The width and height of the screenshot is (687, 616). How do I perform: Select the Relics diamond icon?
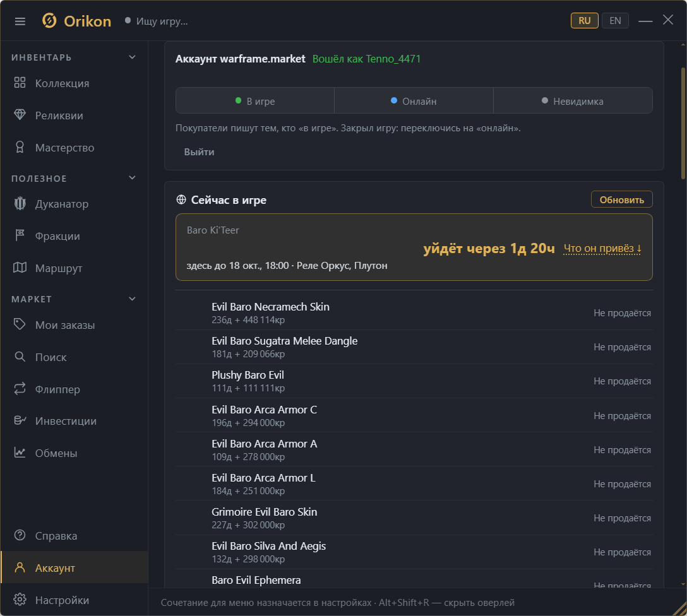[20, 115]
